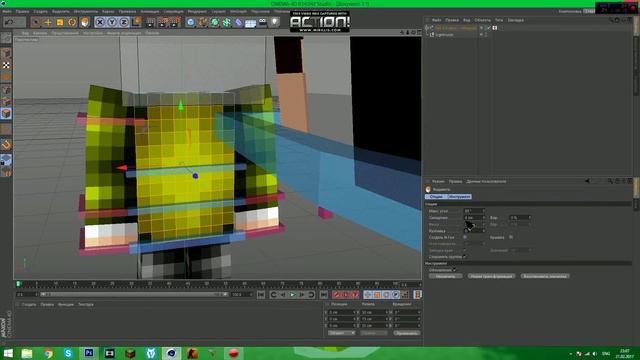
Task: Click the Макс. угол value field
Action: [474, 211]
